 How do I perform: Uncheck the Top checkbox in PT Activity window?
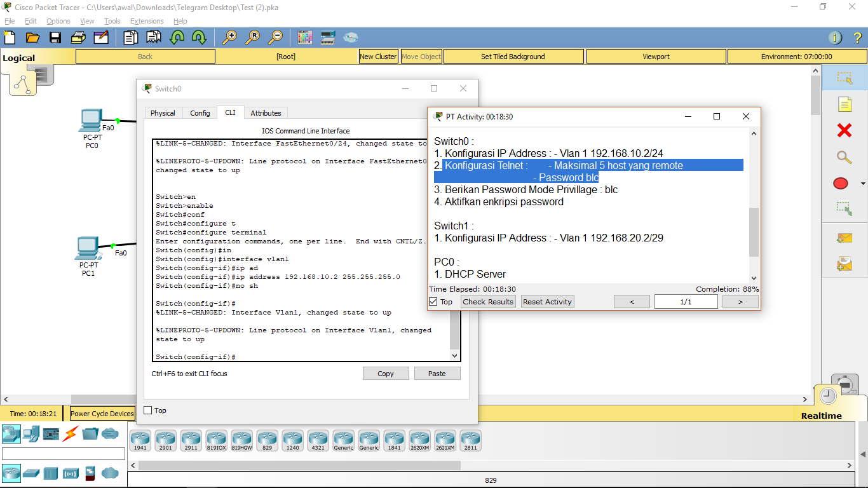(433, 302)
